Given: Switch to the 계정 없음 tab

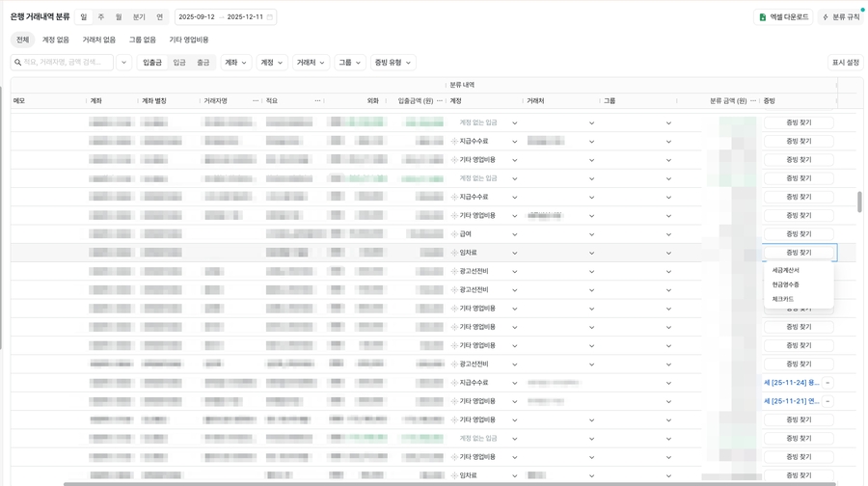Looking at the screenshot, I should (x=56, y=40).
